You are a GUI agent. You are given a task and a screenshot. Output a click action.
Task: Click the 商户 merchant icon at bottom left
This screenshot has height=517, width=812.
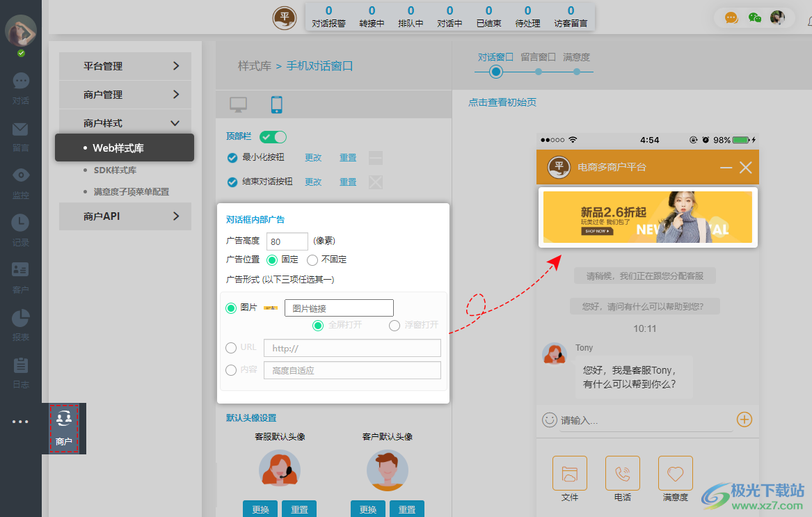(64, 428)
